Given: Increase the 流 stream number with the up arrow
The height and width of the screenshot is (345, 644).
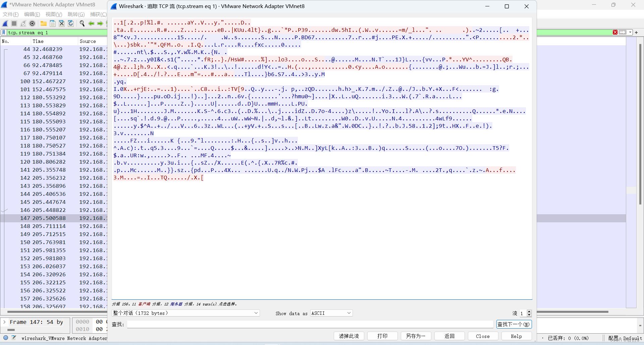Looking at the screenshot, I should tap(529, 311).
